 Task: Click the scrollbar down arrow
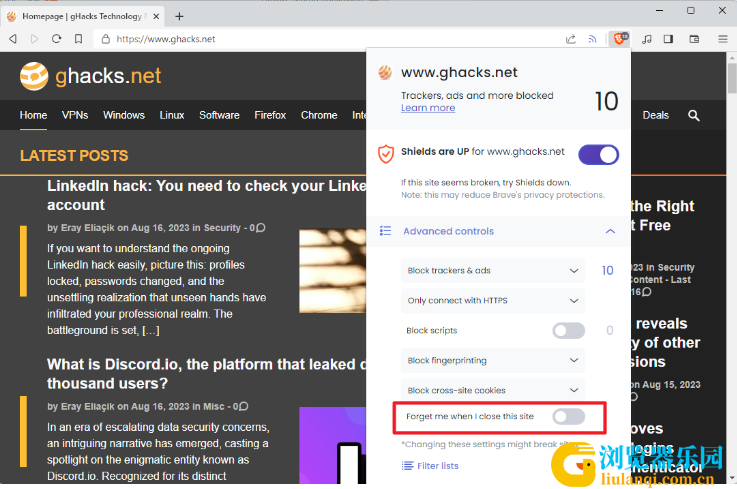[x=731, y=478]
